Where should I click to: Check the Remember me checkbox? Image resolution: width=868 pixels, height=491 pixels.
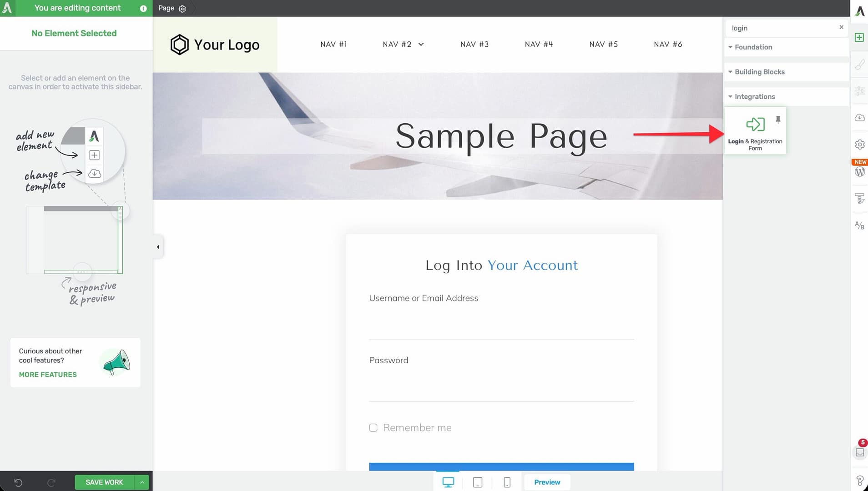[373, 428]
